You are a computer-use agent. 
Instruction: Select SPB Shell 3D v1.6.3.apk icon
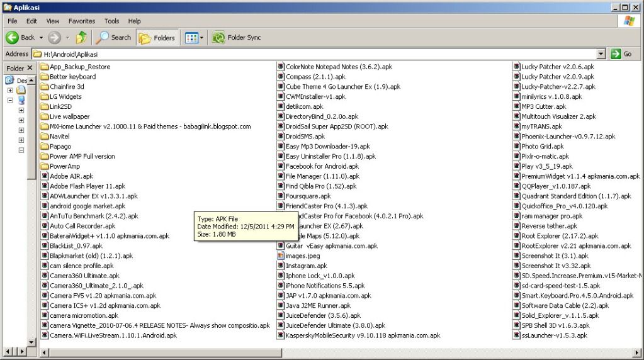pyautogui.click(x=517, y=325)
